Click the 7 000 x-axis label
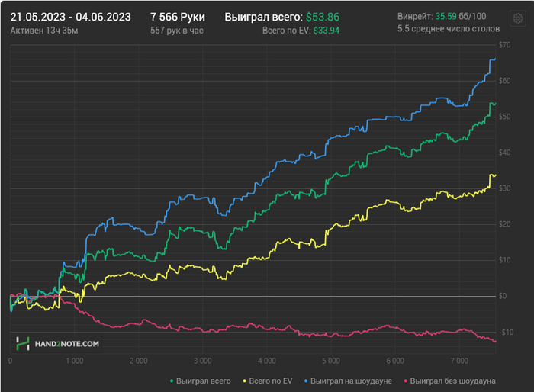 (x=459, y=361)
